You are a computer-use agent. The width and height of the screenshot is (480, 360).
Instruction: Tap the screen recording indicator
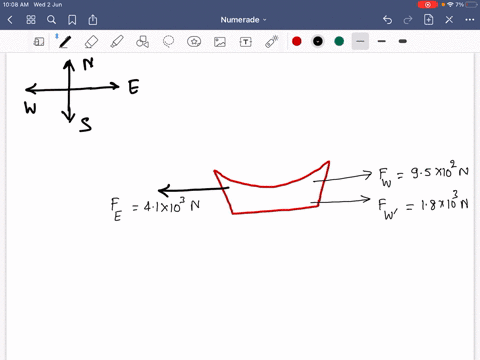point(428,5)
